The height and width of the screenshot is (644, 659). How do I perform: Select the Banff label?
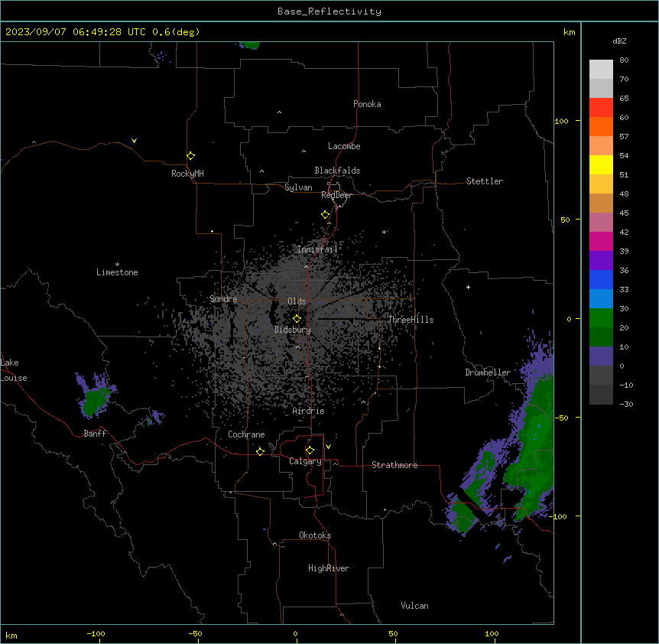coord(95,434)
